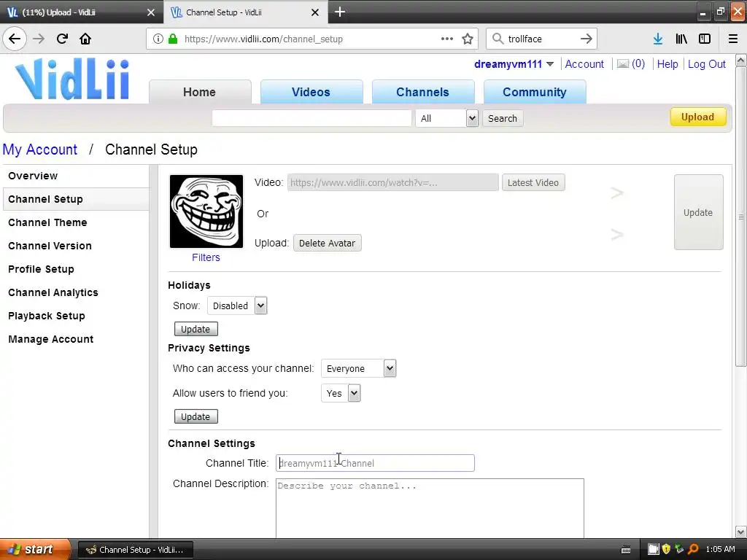747x560 pixels.
Task: Open the Firefox hamburger menu
Action: coord(733,39)
